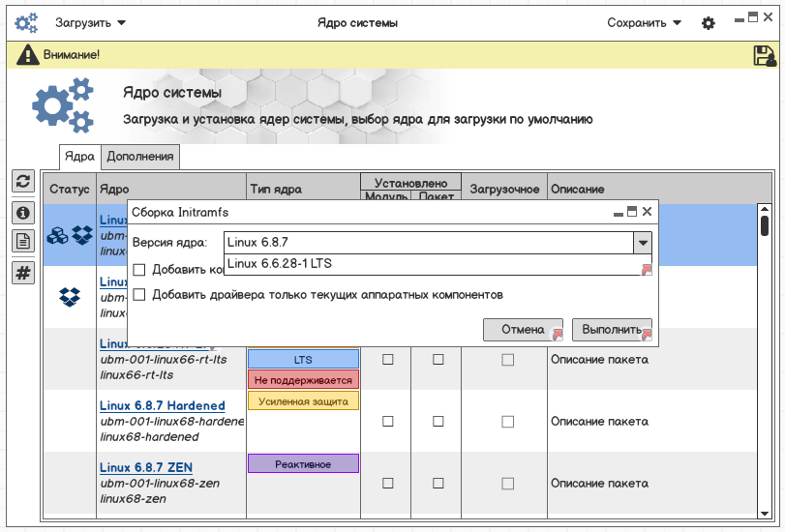Expand the kernel version combo box arrow

pos(641,243)
